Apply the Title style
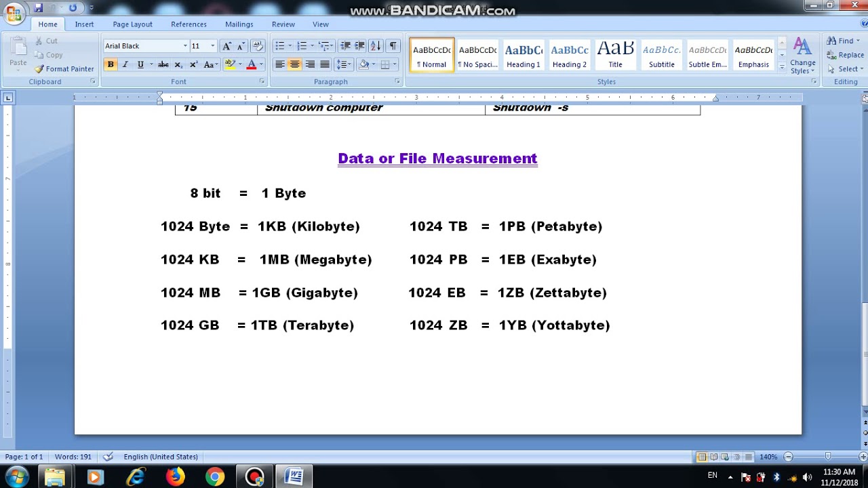Viewport: 868px width, 488px height. point(615,55)
